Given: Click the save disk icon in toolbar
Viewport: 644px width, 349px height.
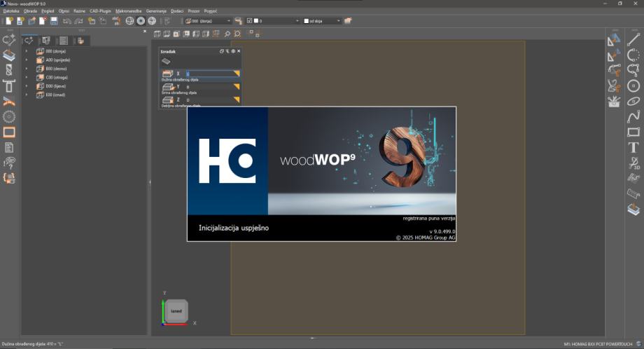Looking at the screenshot, I should click(x=53, y=21).
